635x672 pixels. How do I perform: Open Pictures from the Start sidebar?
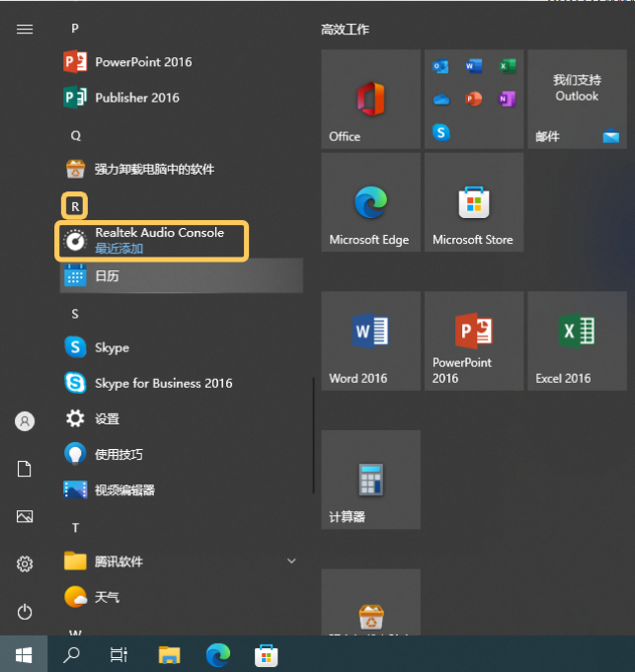25,516
